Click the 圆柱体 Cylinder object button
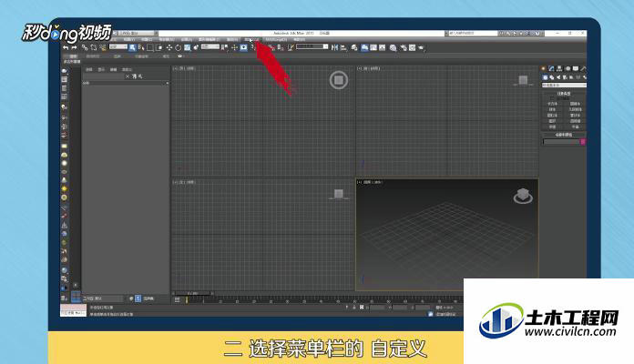The height and width of the screenshot is (364, 634). (552, 116)
